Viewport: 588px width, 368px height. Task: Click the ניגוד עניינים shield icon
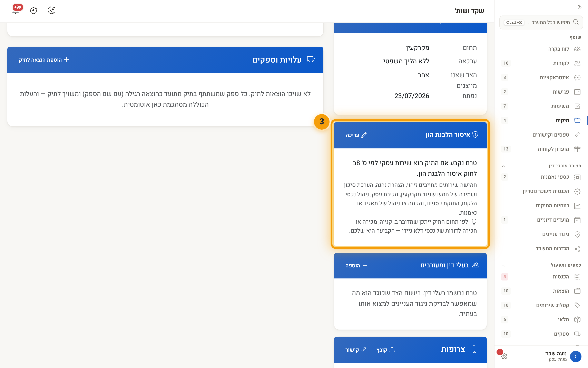(x=577, y=234)
